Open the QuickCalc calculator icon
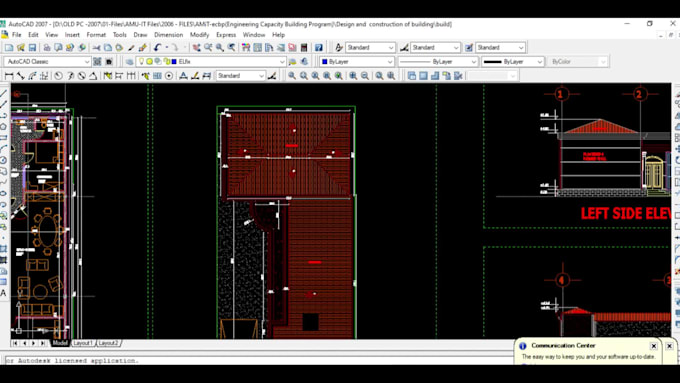The image size is (680, 383). tap(304, 47)
